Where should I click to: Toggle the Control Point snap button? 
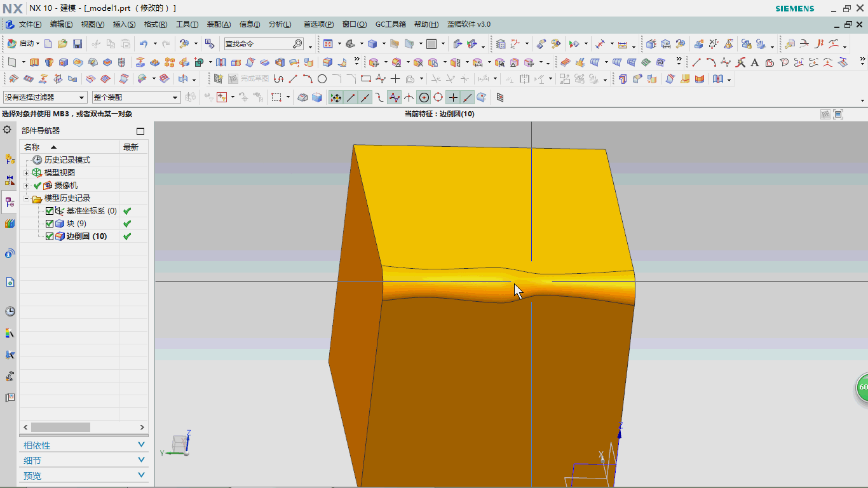(379, 97)
